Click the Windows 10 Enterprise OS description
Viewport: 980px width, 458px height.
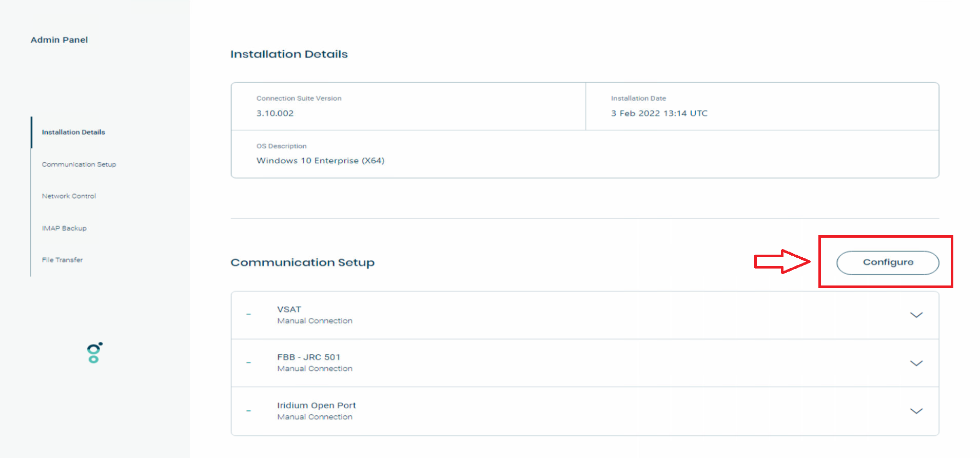click(x=320, y=160)
